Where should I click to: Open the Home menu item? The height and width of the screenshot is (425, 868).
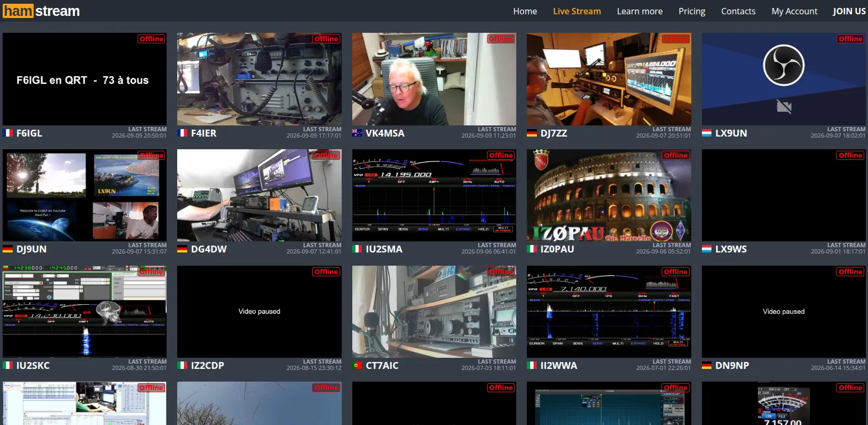[525, 11]
